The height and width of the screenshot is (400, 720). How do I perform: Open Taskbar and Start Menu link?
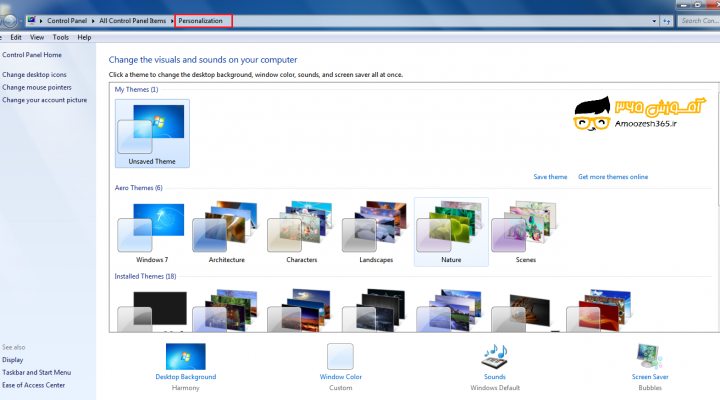pyautogui.click(x=36, y=372)
